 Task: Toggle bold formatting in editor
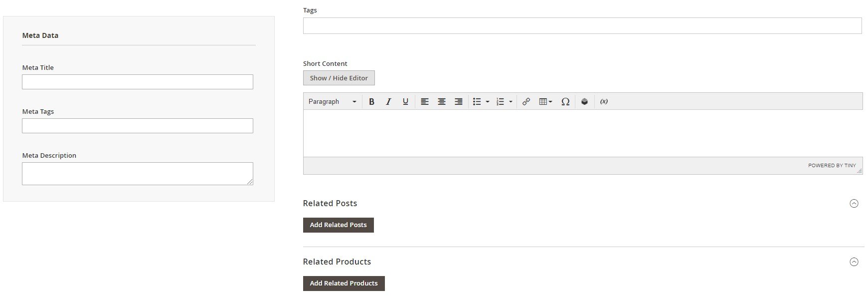[371, 101]
